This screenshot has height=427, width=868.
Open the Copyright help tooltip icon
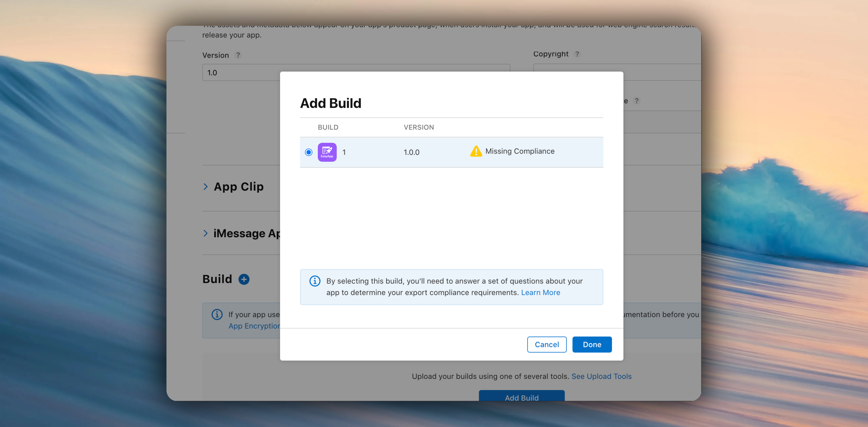577,54
